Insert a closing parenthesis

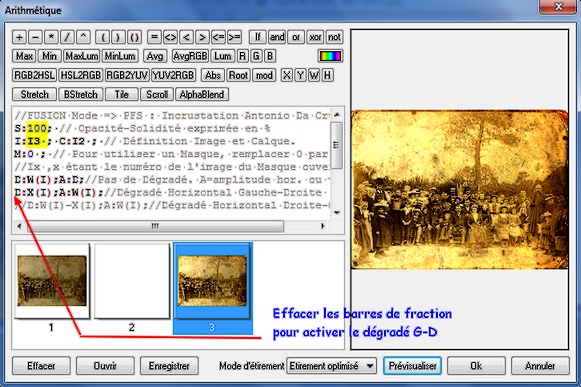[118, 37]
